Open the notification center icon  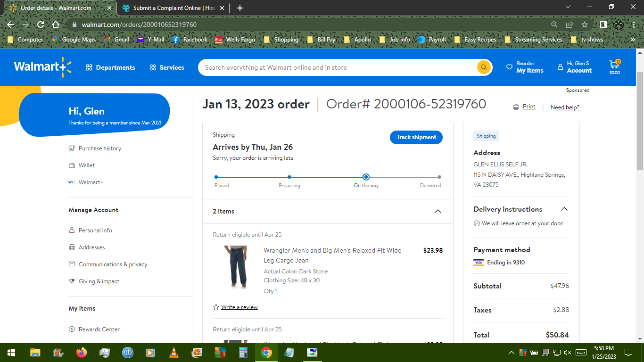click(628, 353)
